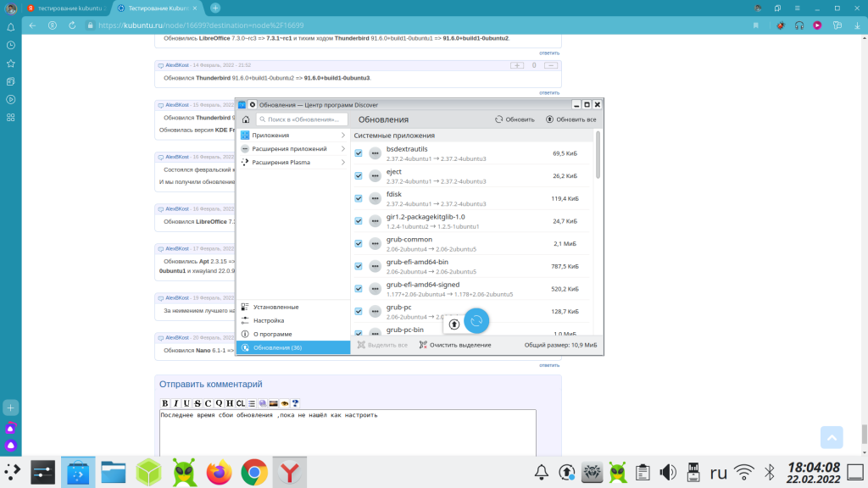Click ответить under the 14 February comment
The image size is (868, 488).
pos(549,92)
